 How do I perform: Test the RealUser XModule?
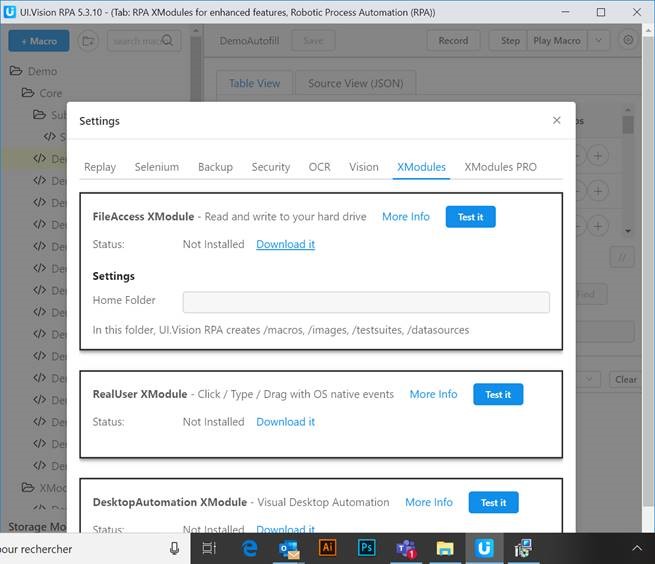(x=498, y=394)
